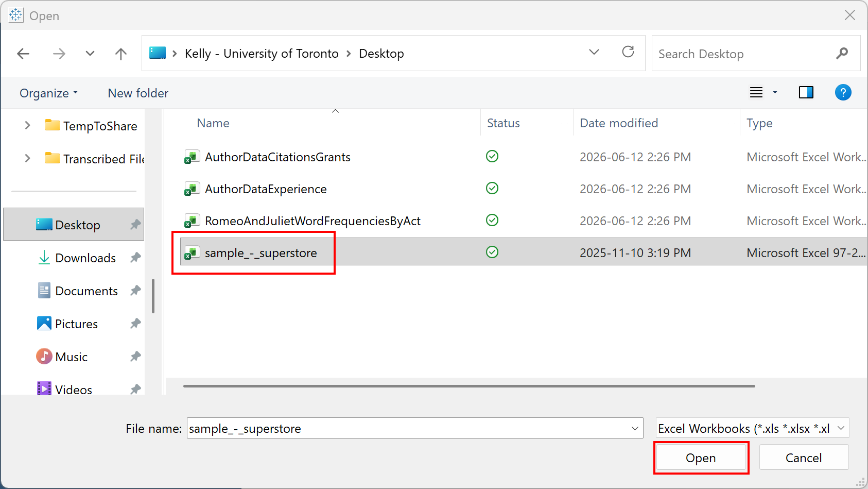Click the Cancel button
Image resolution: width=868 pixels, height=489 pixels.
(804, 458)
